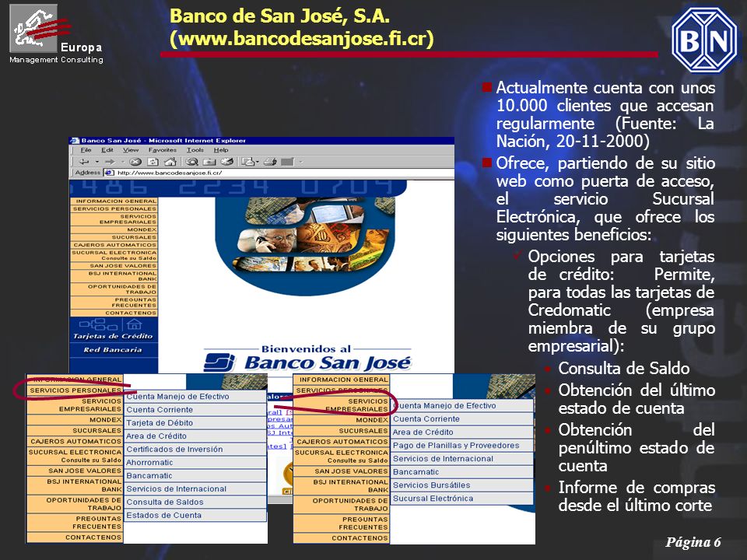
Task: Click the circled SERVICIOS EMPRESARIALES menu item
Action: click(x=342, y=405)
